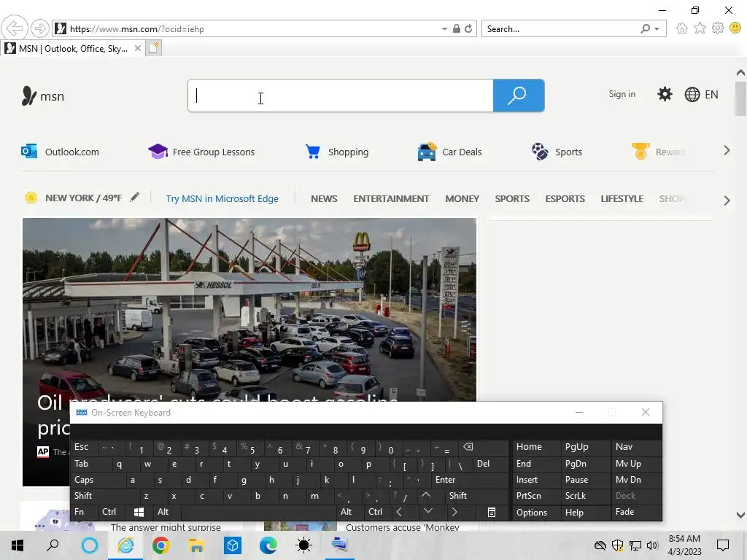Close the MSN browser tab
Viewport: 747px width, 560px height.
pyautogui.click(x=137, y=48)
